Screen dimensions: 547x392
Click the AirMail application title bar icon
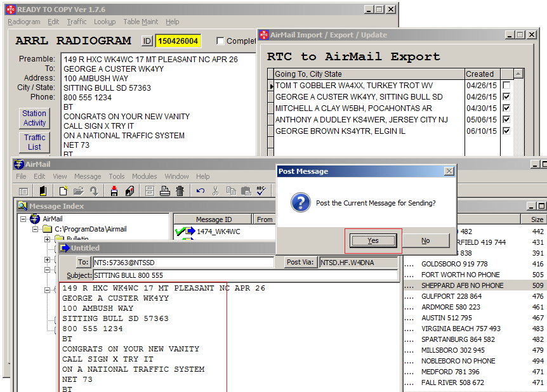coord(19,164)
